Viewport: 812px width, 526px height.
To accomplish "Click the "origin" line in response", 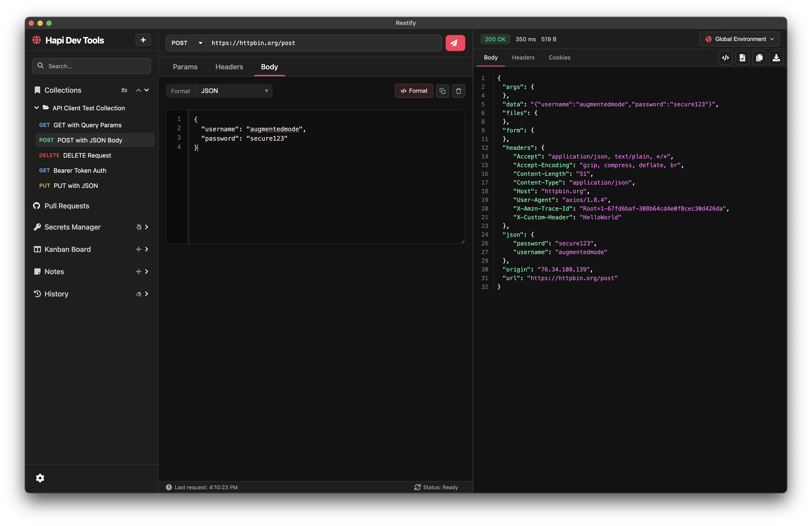I will point(547,270).
